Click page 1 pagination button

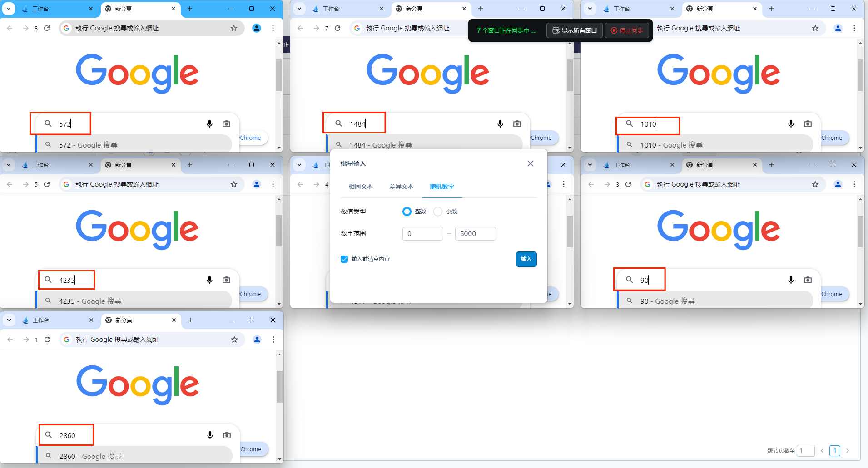pos(835,450)
